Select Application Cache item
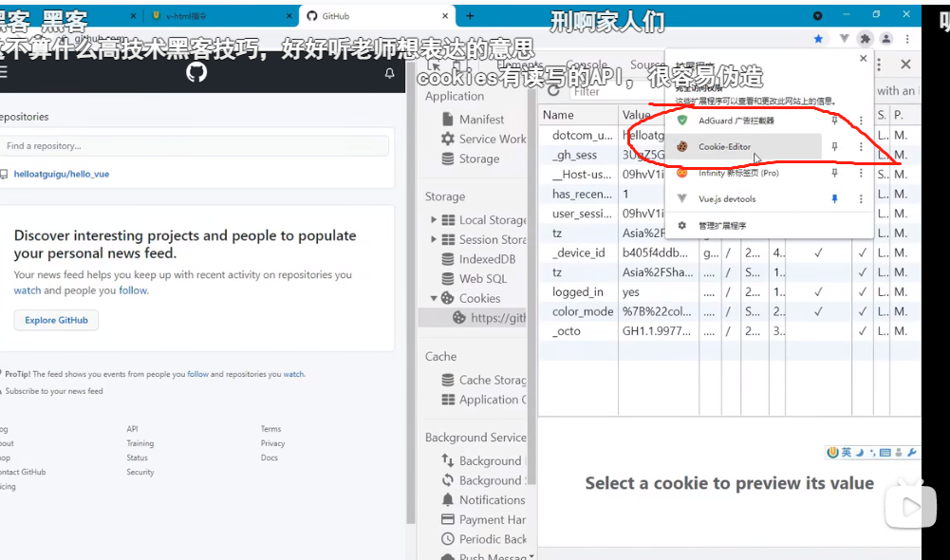Viewport: 950px width, 560px height. pyautogui.click(x=483, y=400)
